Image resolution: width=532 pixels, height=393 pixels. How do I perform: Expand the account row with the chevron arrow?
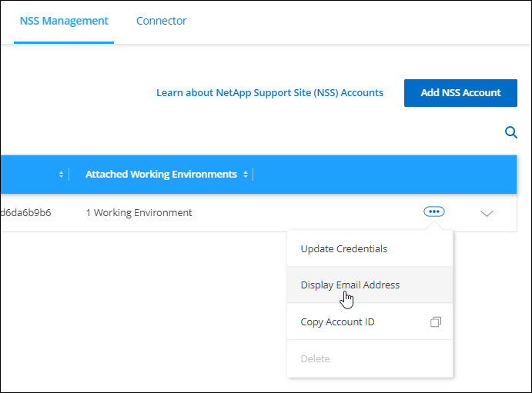pyautogui.click(x=487, y=214)
